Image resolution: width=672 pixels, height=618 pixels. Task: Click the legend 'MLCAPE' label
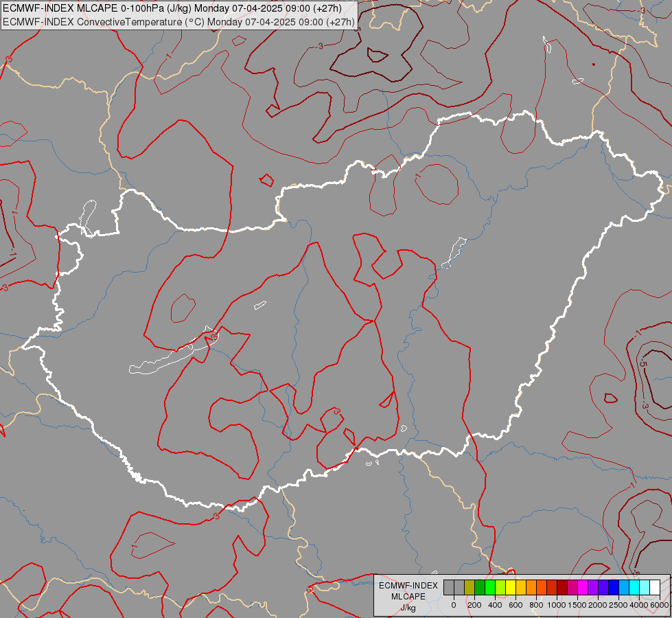coord(408,597)
